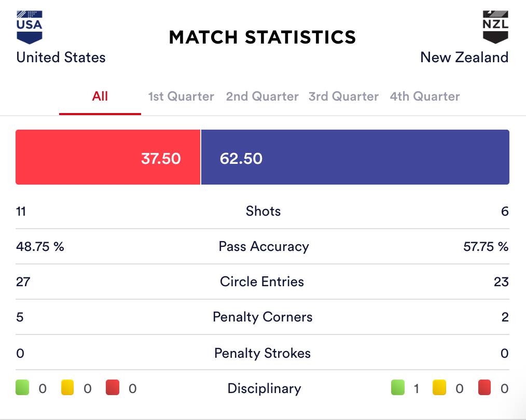
Task: Show 2nd Quarter statistics
Action: click(262, 97)
